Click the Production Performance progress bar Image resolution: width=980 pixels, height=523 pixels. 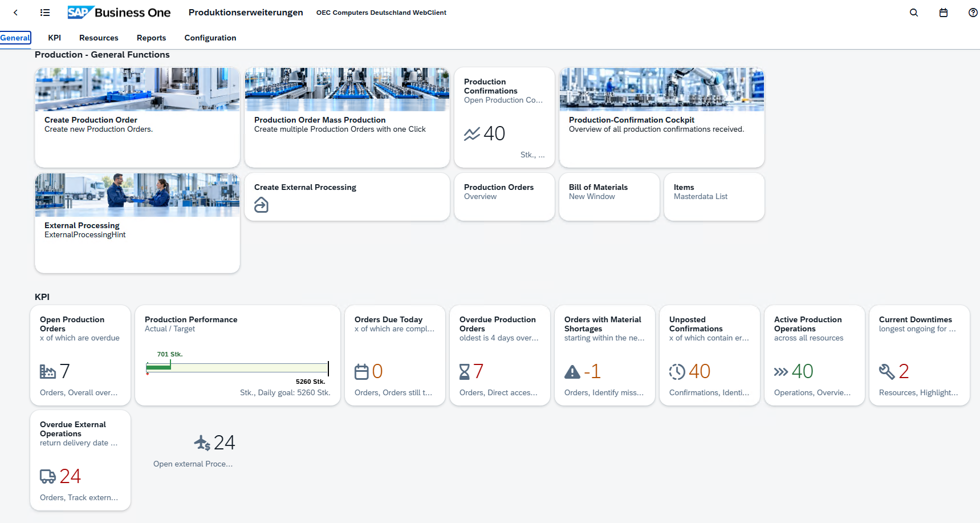[237, 367]
